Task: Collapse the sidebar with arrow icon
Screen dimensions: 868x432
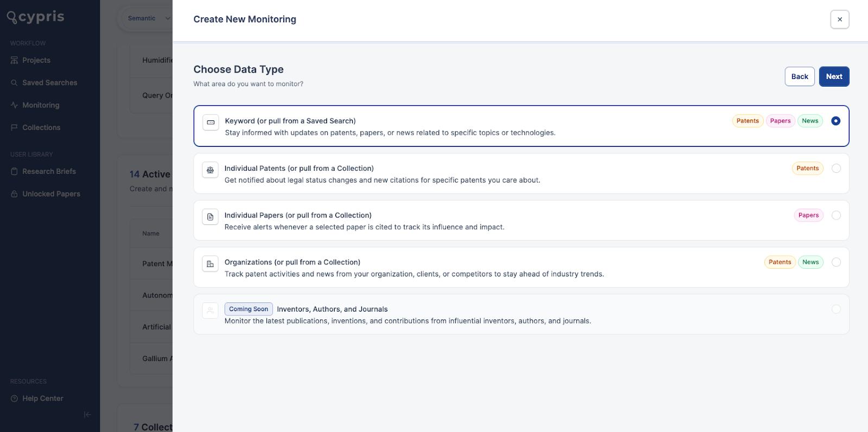Action: pos(87,415)
